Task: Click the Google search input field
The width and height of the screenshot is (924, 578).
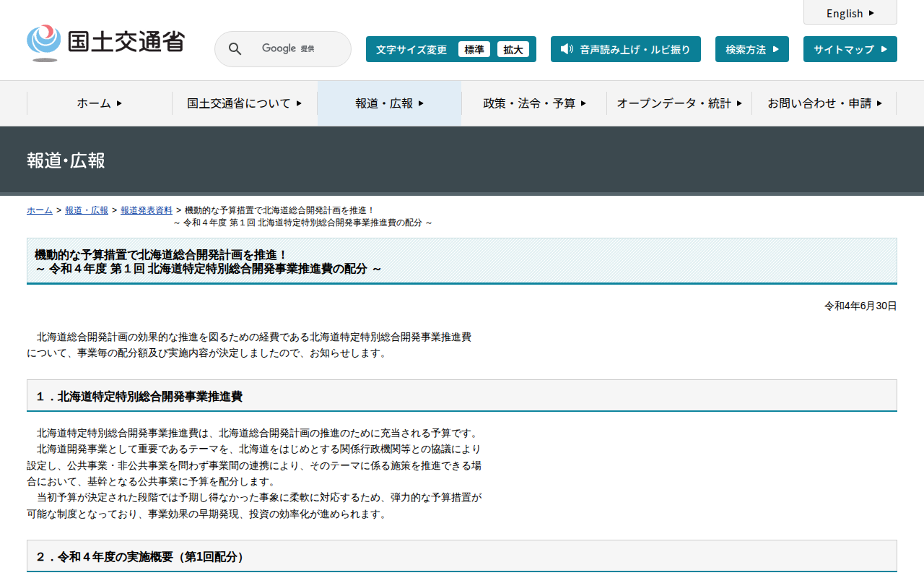Action: click(296, 49)
